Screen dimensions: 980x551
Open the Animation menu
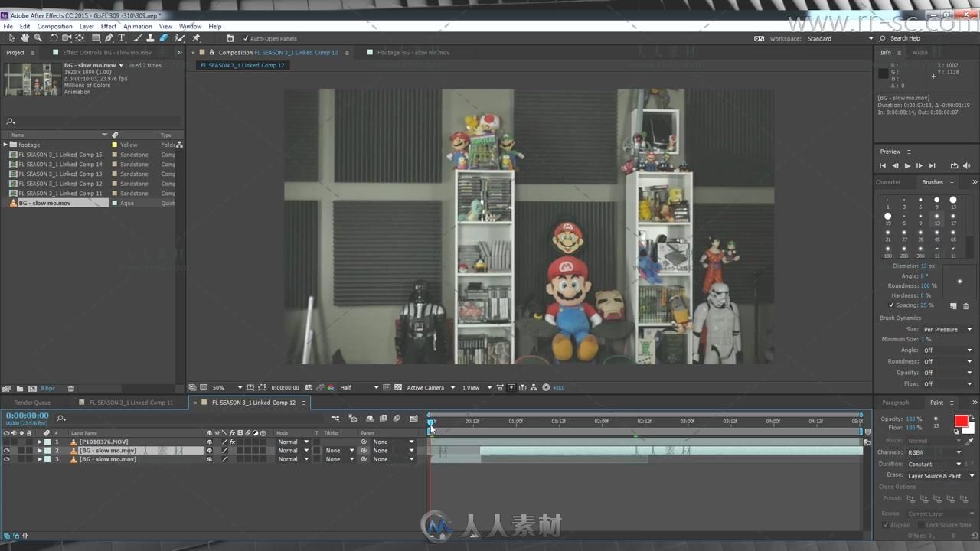(138, 26)
